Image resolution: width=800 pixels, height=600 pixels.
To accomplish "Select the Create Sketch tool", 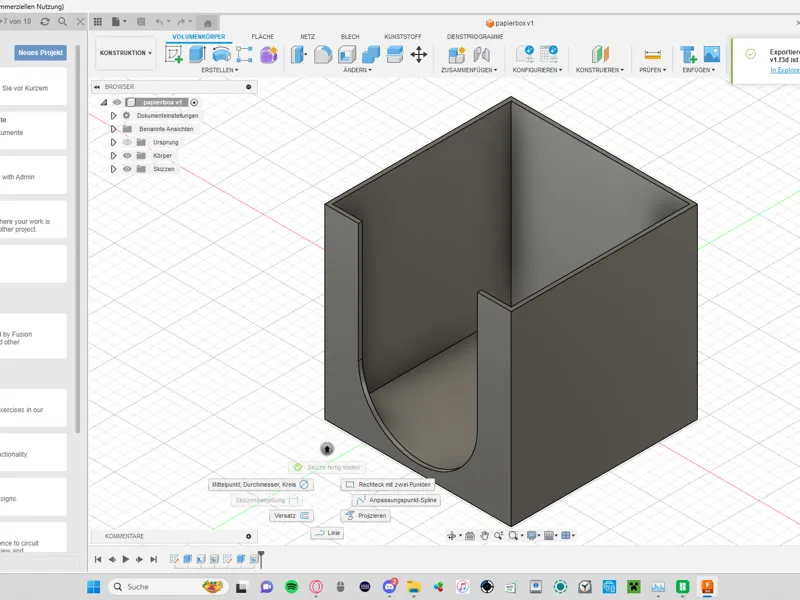I will (x=173, y=54).
